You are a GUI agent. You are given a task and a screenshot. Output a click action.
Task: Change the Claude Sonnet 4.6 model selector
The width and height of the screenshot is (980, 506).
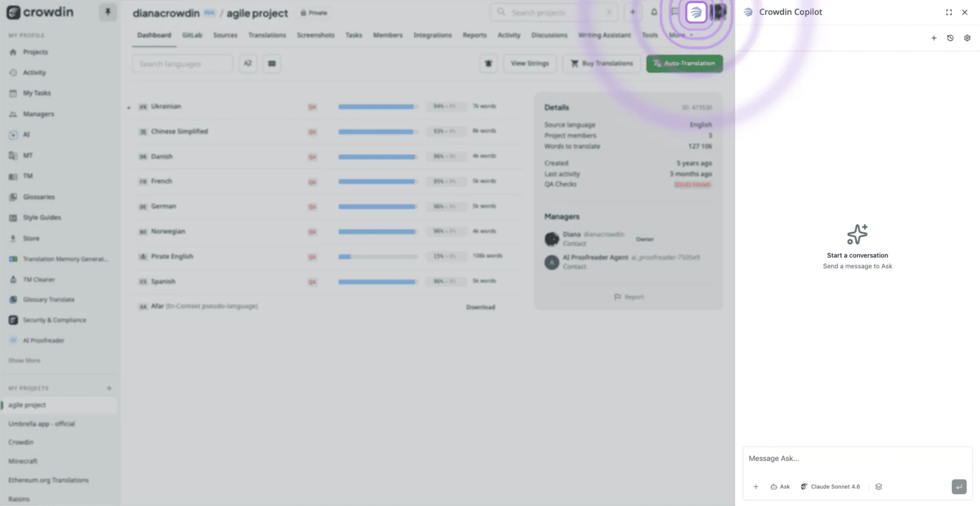(830, 487)
